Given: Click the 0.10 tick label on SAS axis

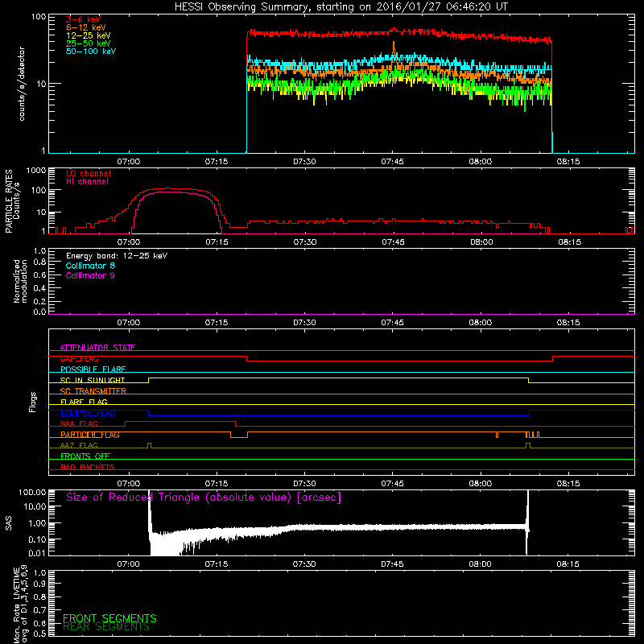Looking at the screenshot, I should [37, 539].
